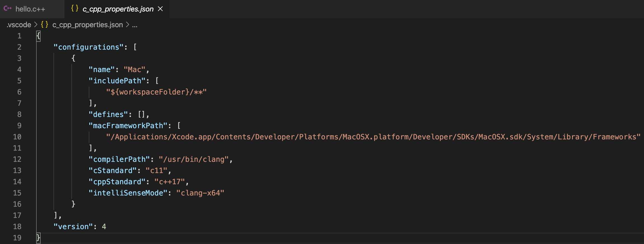
Task: Click the Xcode Frameworks path string
Action: [x=373, y=137]
